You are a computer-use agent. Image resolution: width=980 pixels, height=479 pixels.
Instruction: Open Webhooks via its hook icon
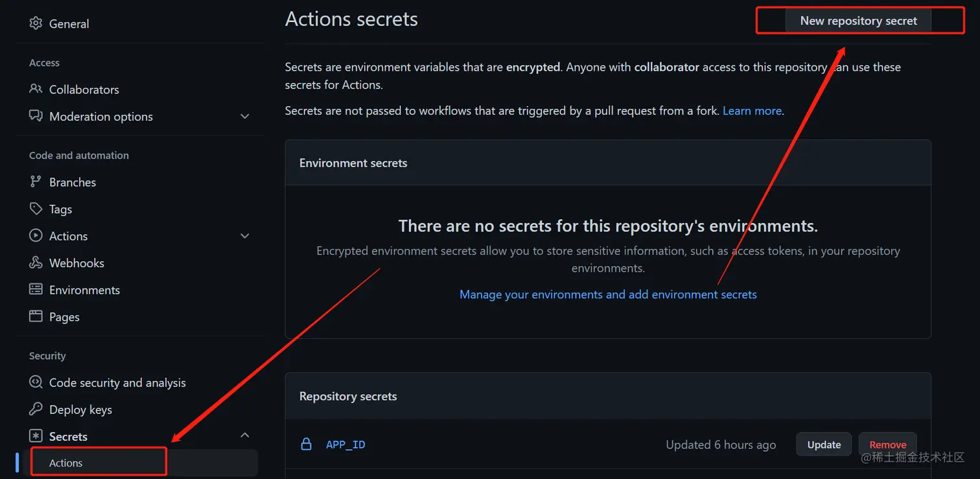click(36, 263)
